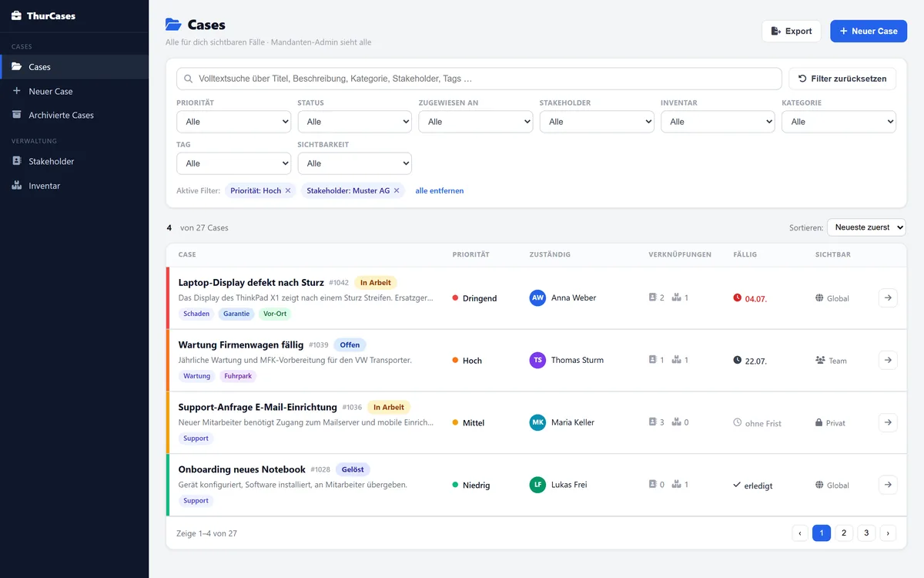Open Cases in the sidebar
The width and height of the screenshot is (924, 578).
(74, 67)
